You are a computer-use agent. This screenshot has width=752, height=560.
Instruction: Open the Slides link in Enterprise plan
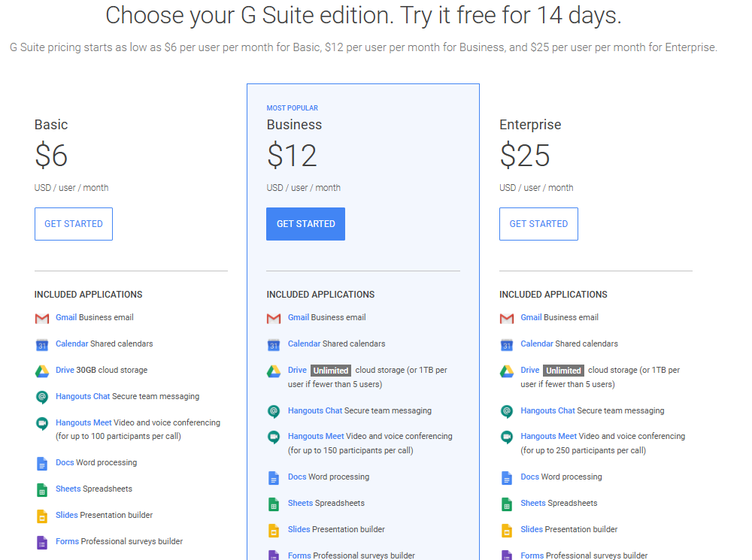(x=532, y=529)
